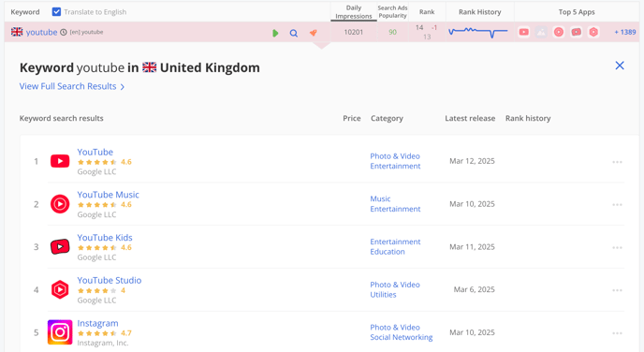This screenshot has height=352, width=644.
Task: Click the Latest release column header
Action: pyautogui.click(x=470, y=118)
